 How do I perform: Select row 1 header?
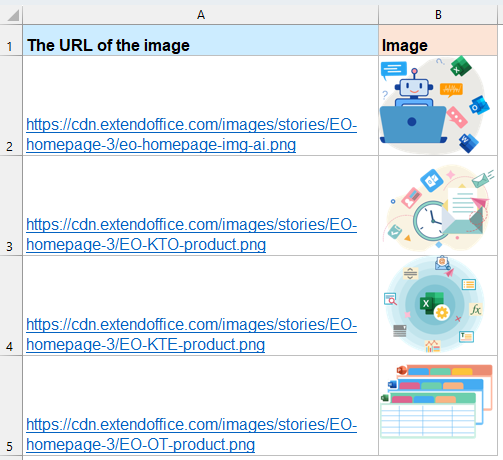pos(11,40)
